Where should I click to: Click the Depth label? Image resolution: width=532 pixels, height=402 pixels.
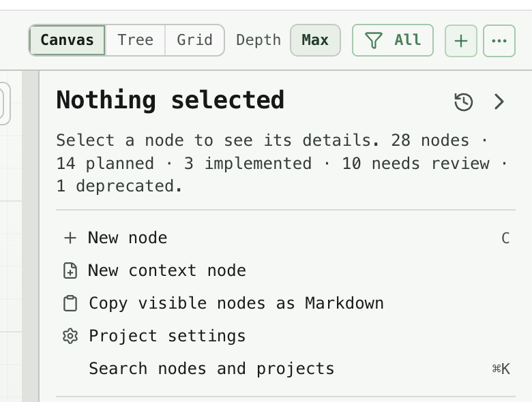pos(258,40)
